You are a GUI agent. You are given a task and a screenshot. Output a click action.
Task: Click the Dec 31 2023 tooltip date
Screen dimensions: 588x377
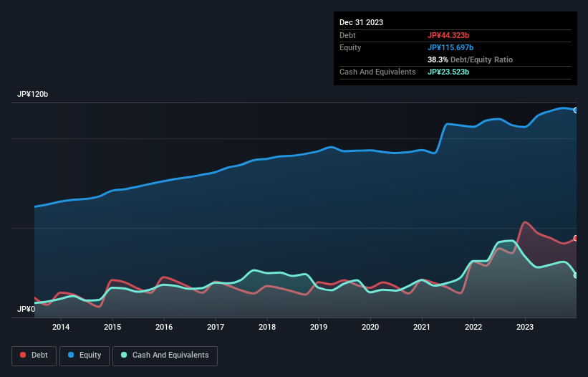point(361,22)
